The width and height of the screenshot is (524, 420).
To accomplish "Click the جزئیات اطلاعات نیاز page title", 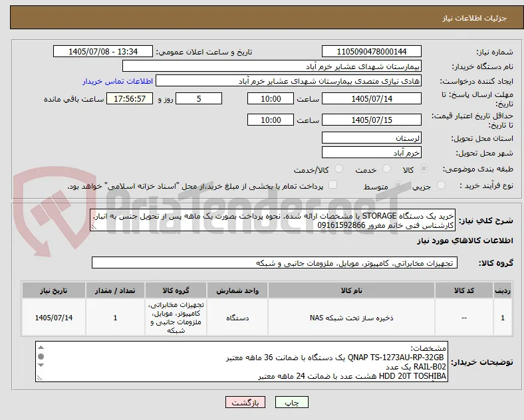I will point(475,18).
